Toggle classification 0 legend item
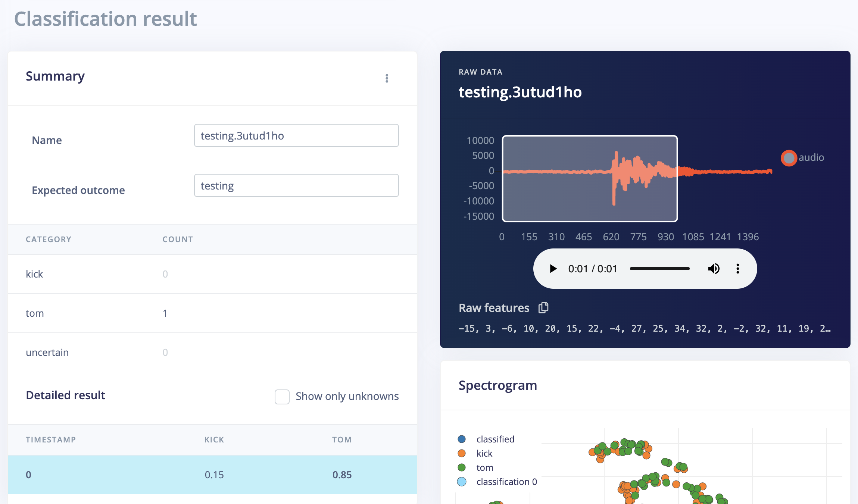Image resolution: width=858 pixels, height=504 pixels. 506,482
